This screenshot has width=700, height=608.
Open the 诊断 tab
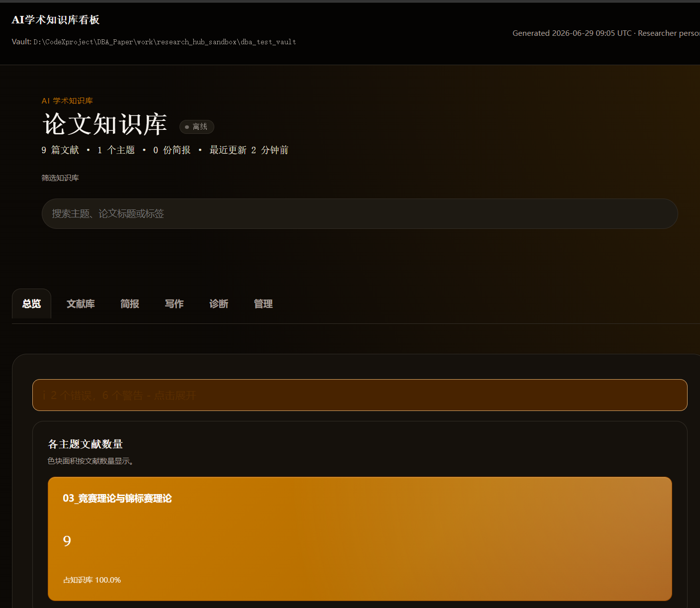click(219, 304)
